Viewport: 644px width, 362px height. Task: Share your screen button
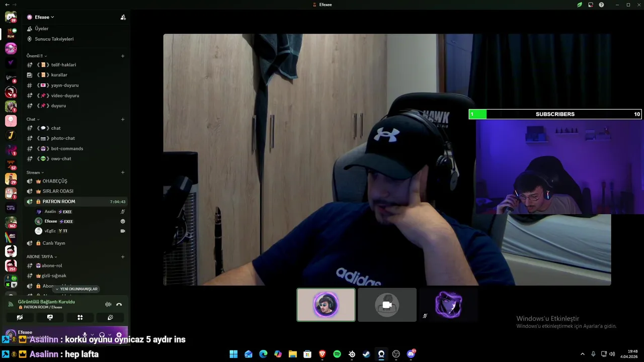[50, 317]
